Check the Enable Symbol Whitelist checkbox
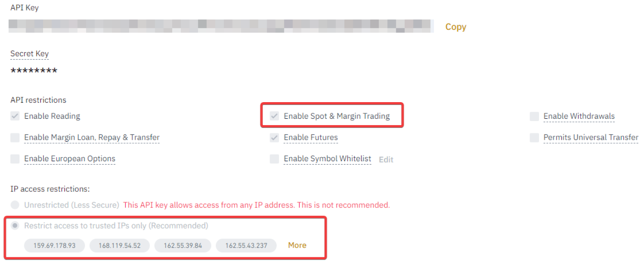644x265 pixels. 275,159
